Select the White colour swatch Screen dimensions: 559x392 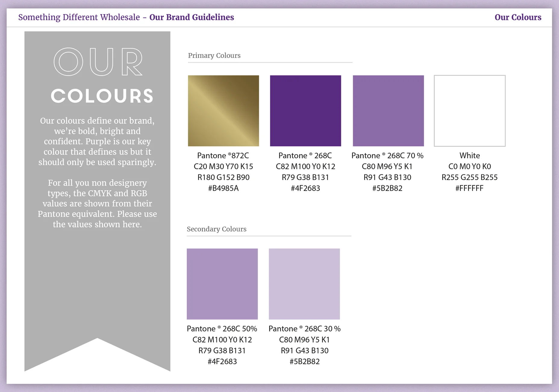click(x=470, y=111)
